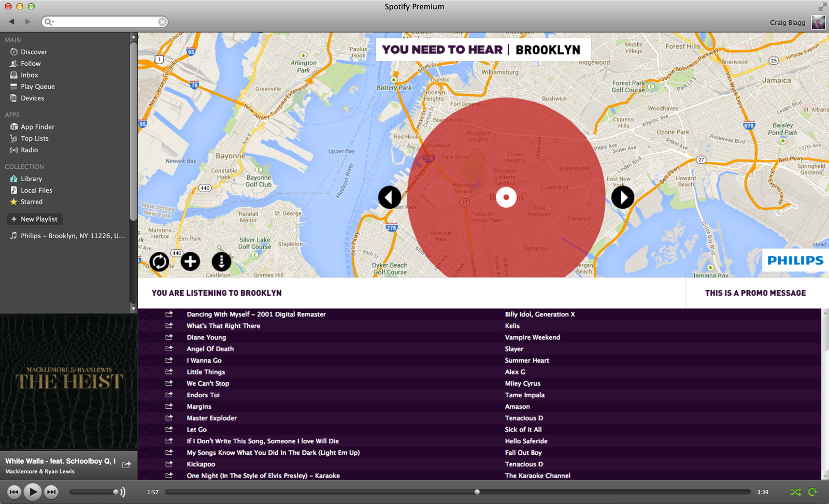Click the forward navigation arrow in toolbar
This screenshot has height=504, width=829.
point(28,22)
